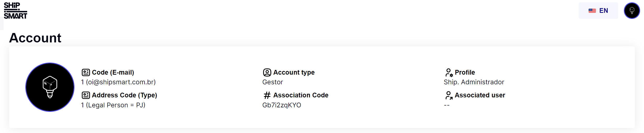Click the US flag icon
This screenshot has height=133, width=644.
(x=592, y=11)
